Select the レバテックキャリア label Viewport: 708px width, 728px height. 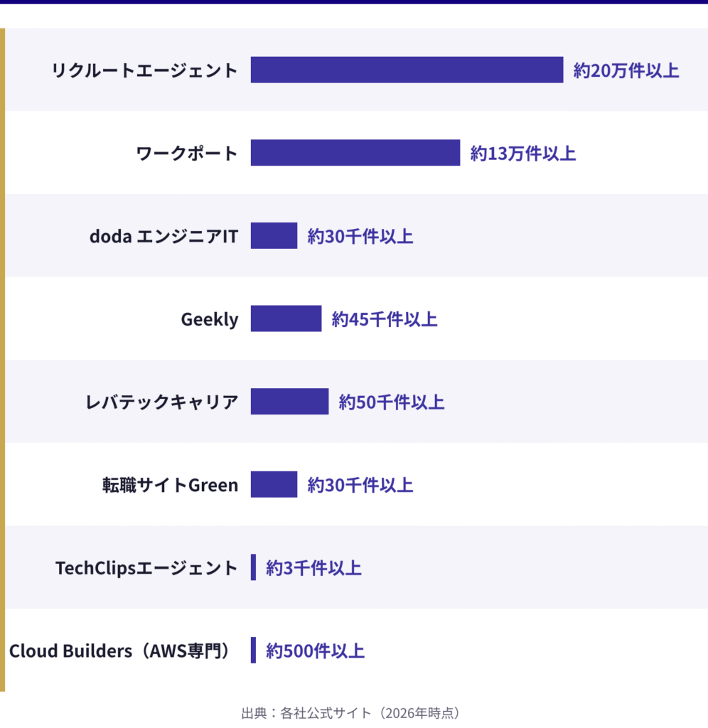[x=161, y=402]
